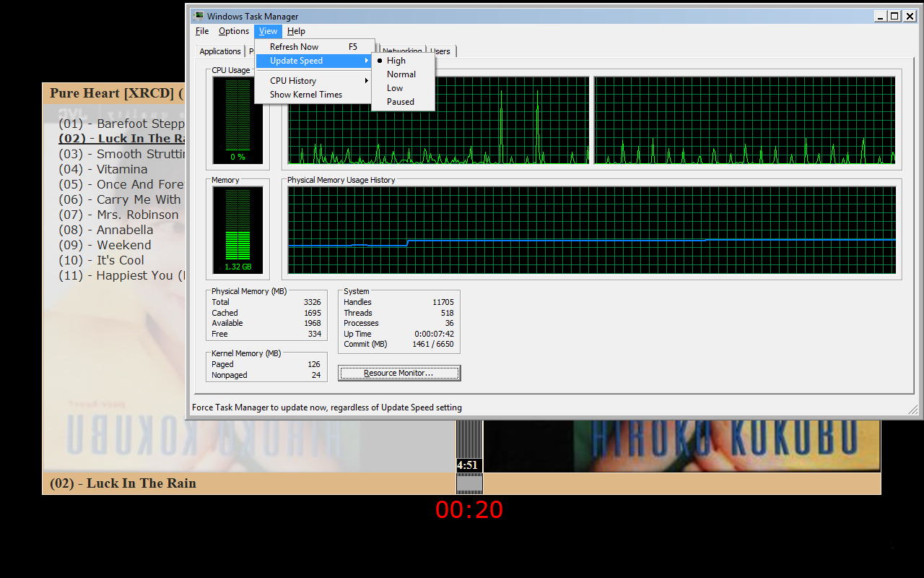Open the Help menu
This screenshot has width=924, height=578.
296,31
